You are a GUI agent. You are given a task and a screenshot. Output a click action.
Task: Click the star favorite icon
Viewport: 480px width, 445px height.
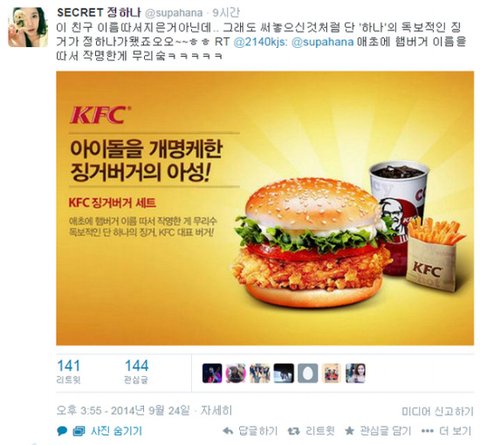[x=349, y=431]
